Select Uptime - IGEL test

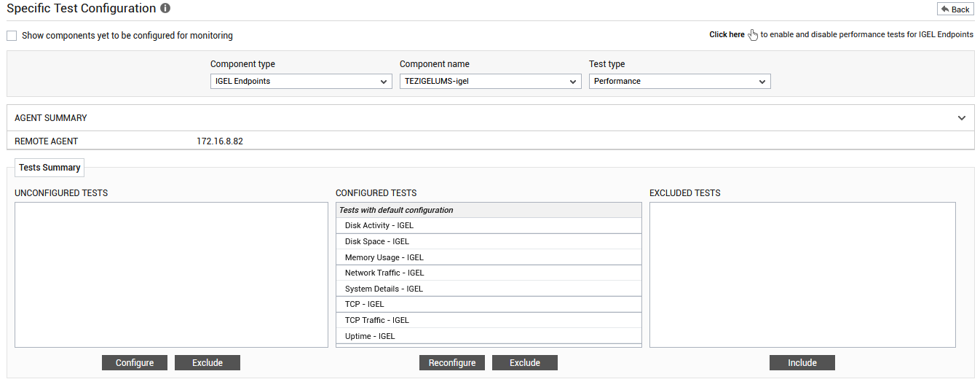click(x=489, y=336)
